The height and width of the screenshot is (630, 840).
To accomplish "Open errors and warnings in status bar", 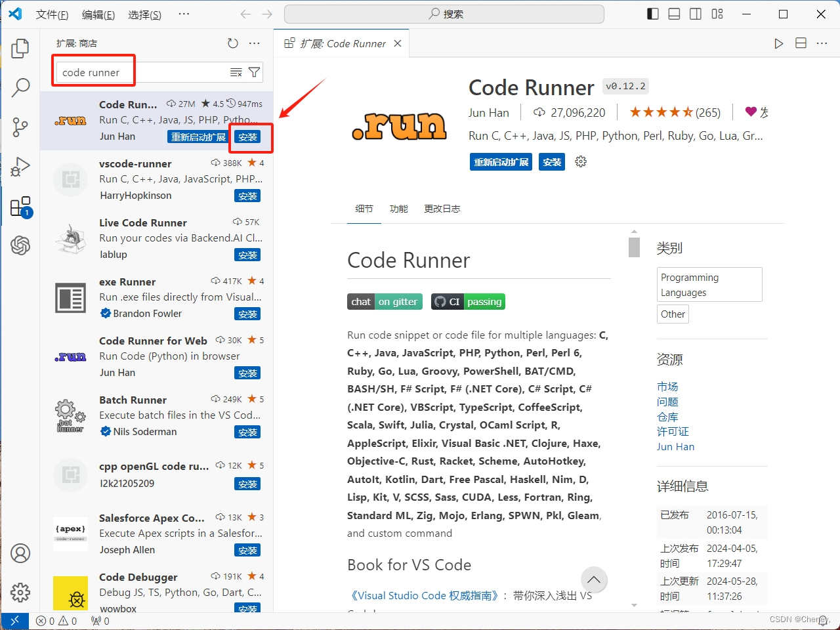I will [x=56, y=621].
